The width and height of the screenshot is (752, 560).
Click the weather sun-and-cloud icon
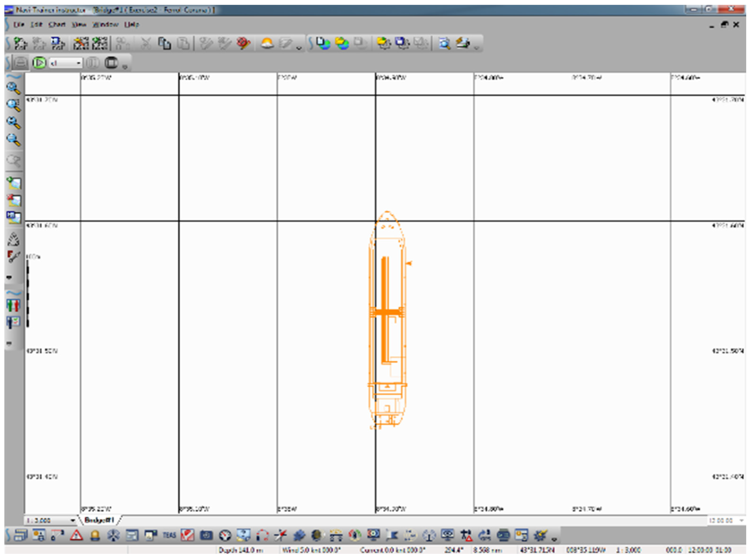tap(267, 43)
